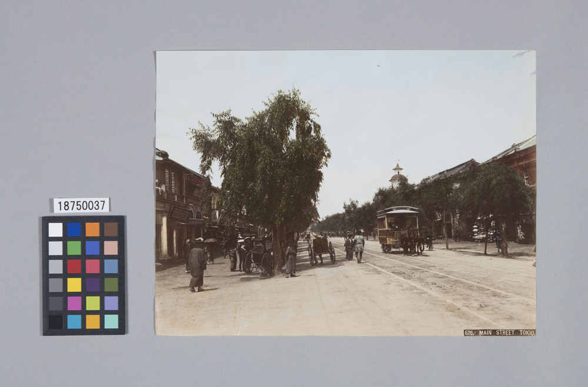Click the horse-drawn tram in the photograph

tap(398, 229)
